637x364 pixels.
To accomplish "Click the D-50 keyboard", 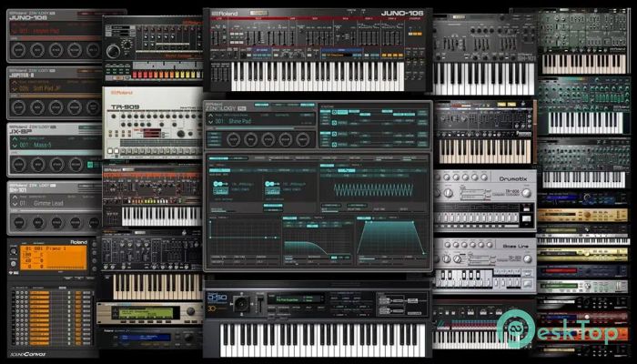I will coord(322,339).
